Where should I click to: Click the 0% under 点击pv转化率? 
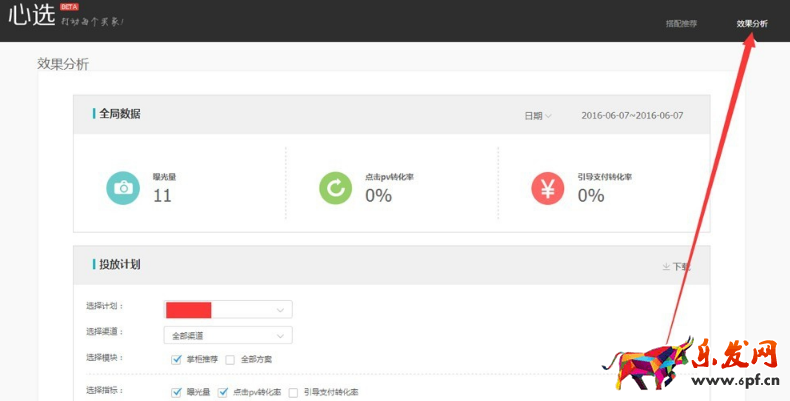pos(378,195)
